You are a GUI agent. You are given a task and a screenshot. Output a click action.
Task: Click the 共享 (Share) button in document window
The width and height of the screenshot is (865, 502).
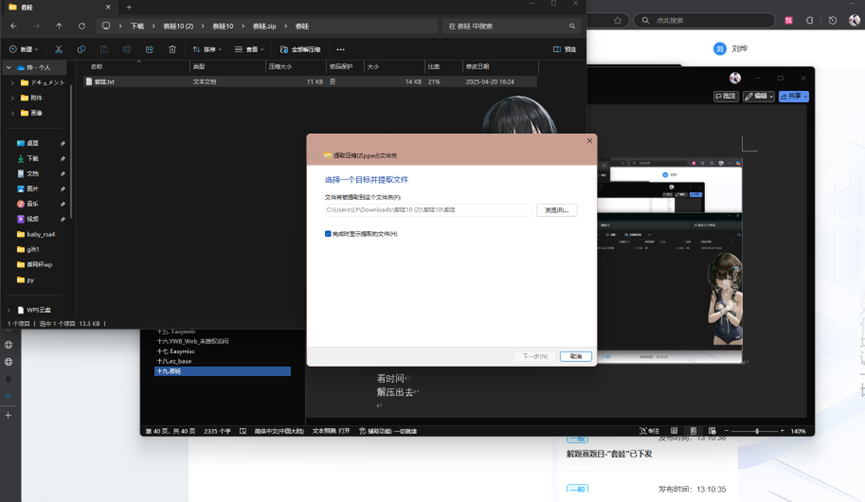[x=793, y=96]
